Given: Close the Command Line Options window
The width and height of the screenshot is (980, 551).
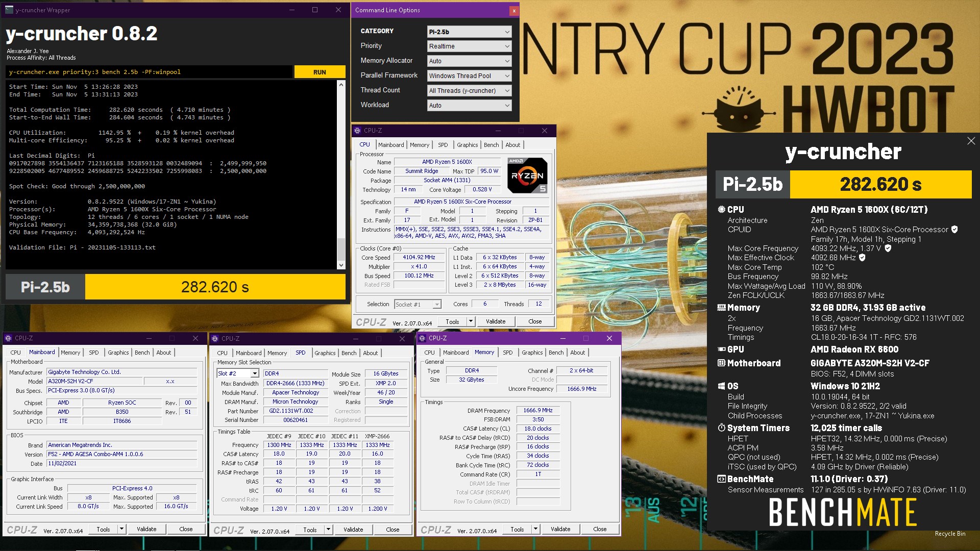Looking at the screenshot, I should coord(514,11).
